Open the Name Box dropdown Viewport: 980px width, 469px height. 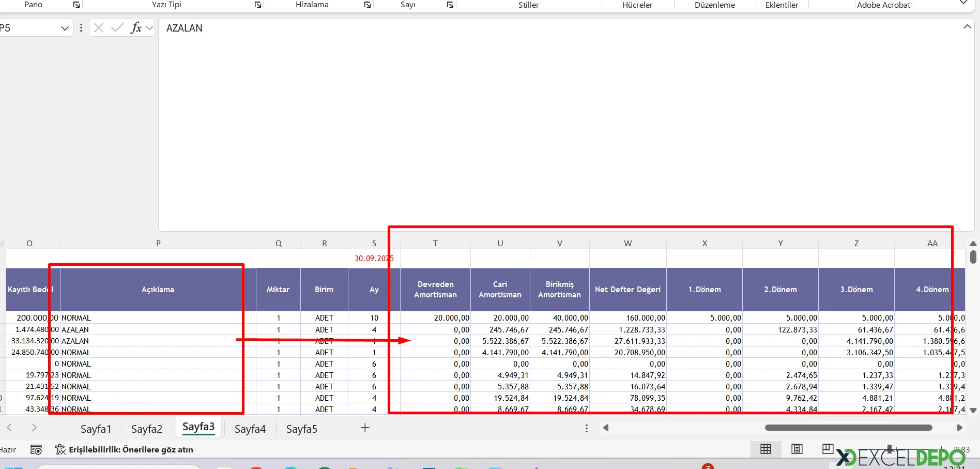pyautogui.click(x=65, y=28)
